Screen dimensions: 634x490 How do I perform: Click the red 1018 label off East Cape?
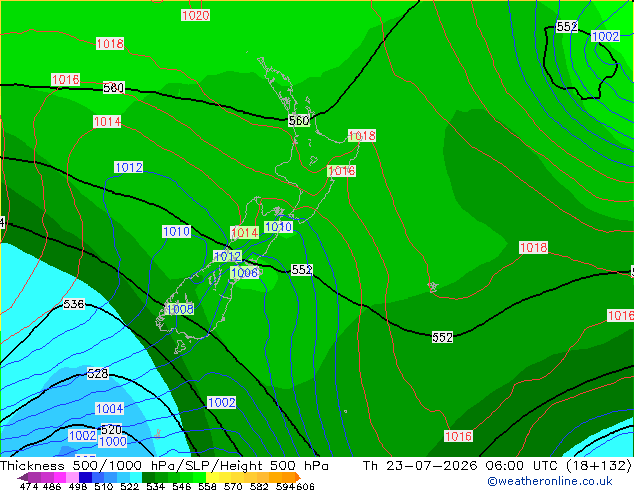362,135
